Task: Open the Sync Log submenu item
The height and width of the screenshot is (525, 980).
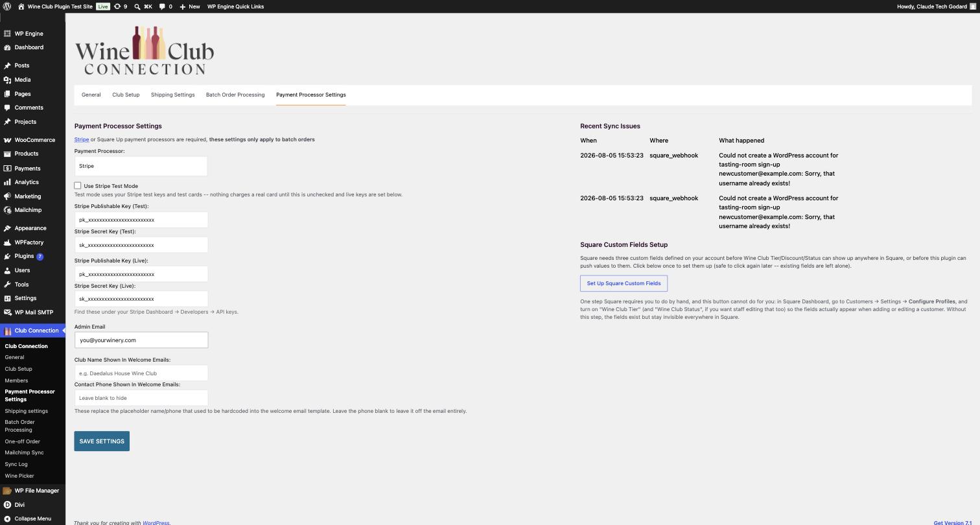Action: coord(16,464)
